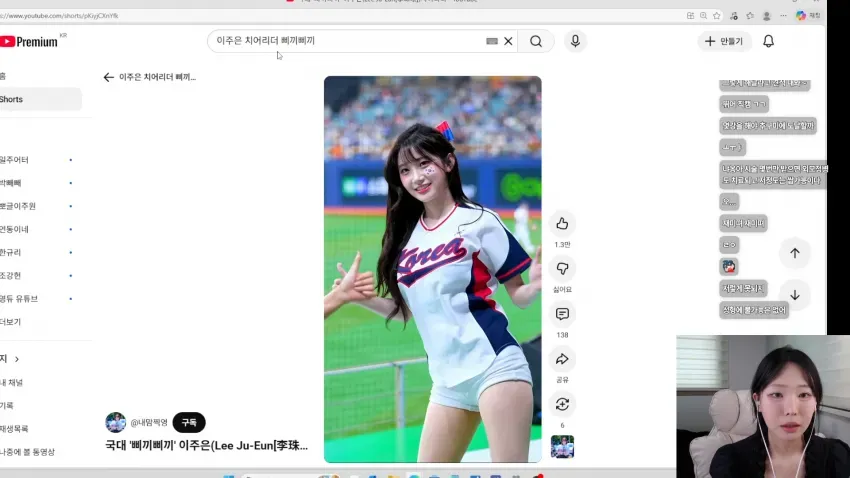Image resolution: width=850 pixels, height=478 pixels.
Task: Click the YouTube Premium logo
Action: coord(30,42)
